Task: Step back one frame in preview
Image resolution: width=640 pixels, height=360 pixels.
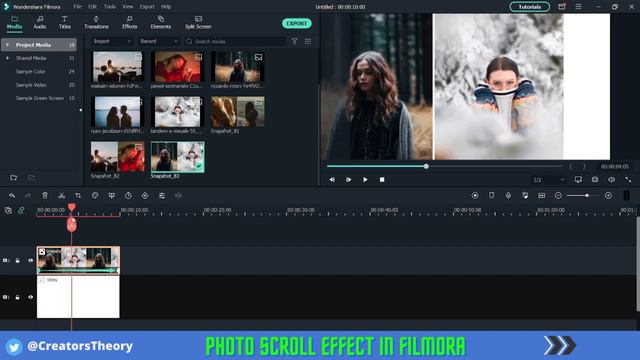Action: pyautogui.click(x=332, y=180)
